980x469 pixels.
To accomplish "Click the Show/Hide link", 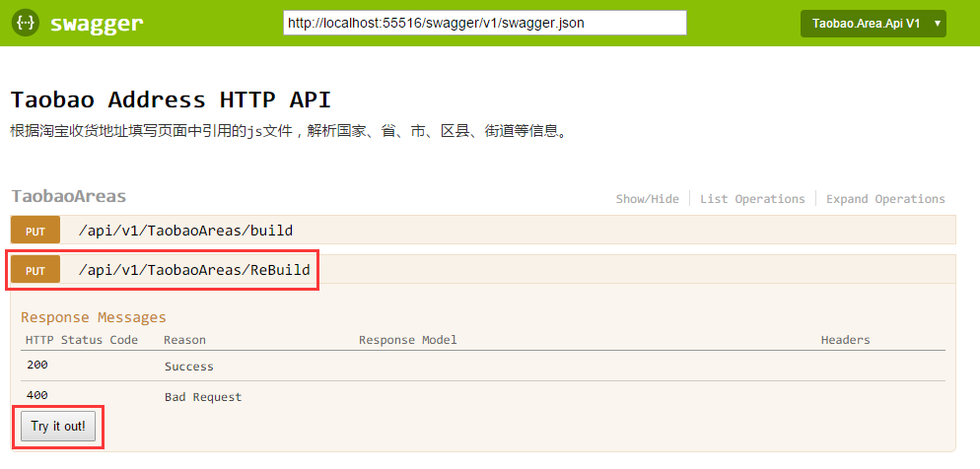I will pyautogui.click(x=648, y=199).
